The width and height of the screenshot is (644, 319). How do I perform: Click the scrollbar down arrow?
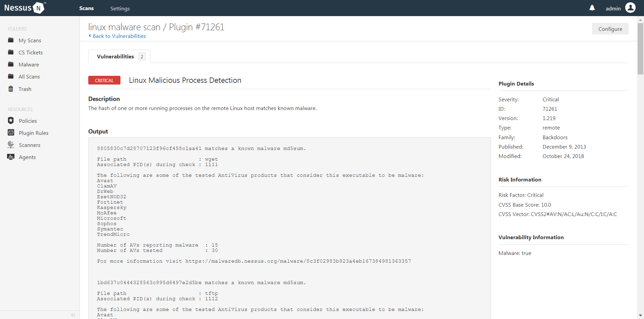[640, 316]
